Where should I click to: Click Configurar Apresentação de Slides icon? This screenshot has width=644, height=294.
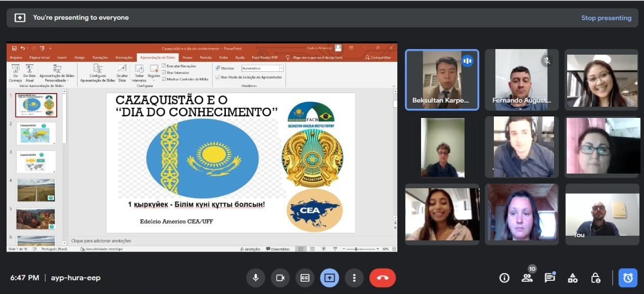click(98, 73)
